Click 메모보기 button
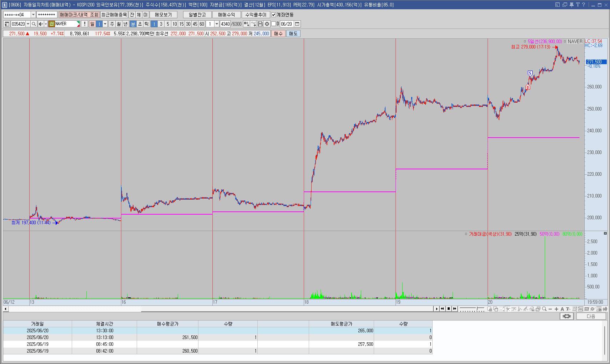Viewport: 610px width, 364px height. 163,15
